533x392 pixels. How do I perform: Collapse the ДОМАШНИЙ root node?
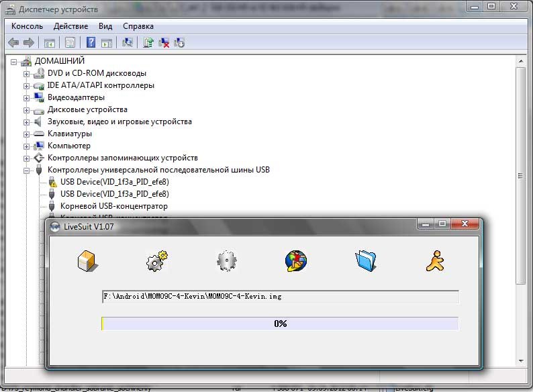pos(14,62)
